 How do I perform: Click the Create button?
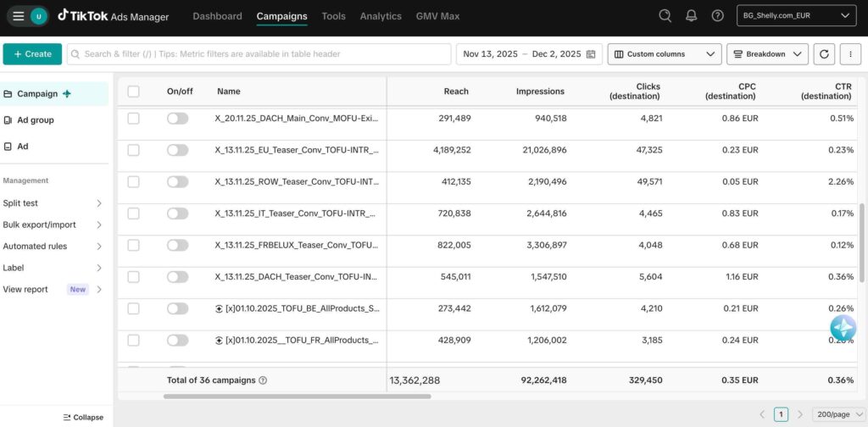coord(33,54)
